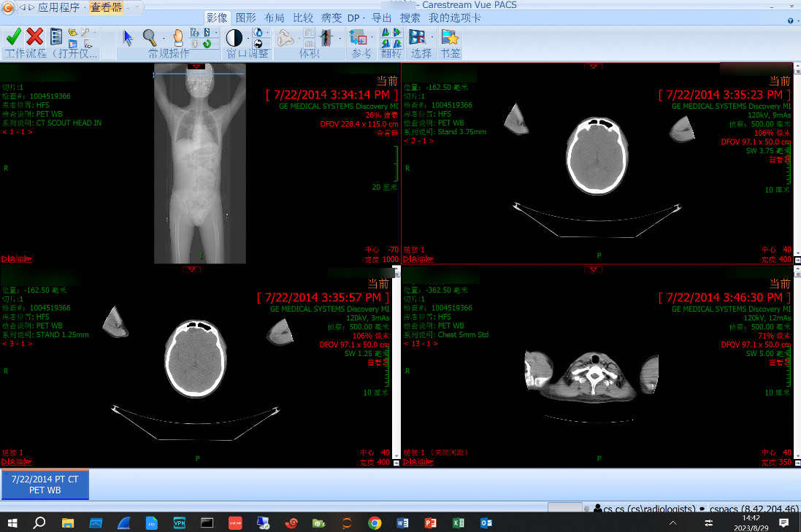Select the black-white window level contrast tool

[x=234, y=38]
